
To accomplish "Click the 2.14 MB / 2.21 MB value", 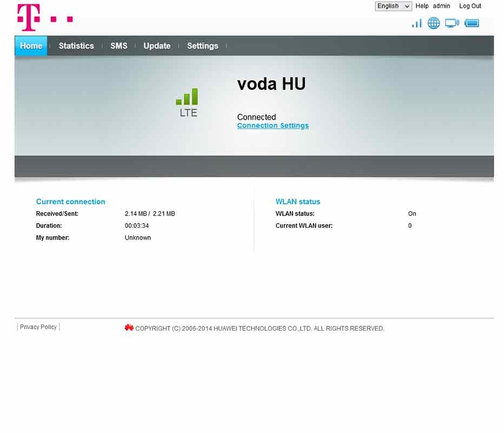I will click(x=150, y=214).
